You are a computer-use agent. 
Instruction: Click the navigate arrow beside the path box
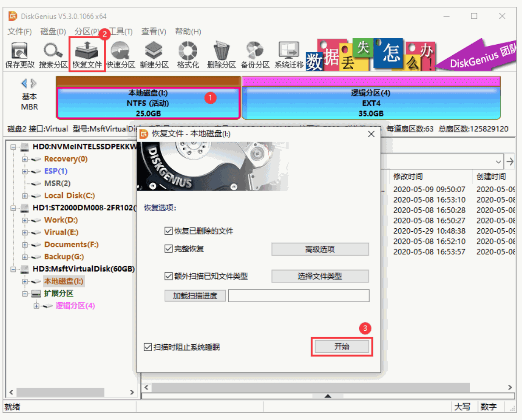510,162
